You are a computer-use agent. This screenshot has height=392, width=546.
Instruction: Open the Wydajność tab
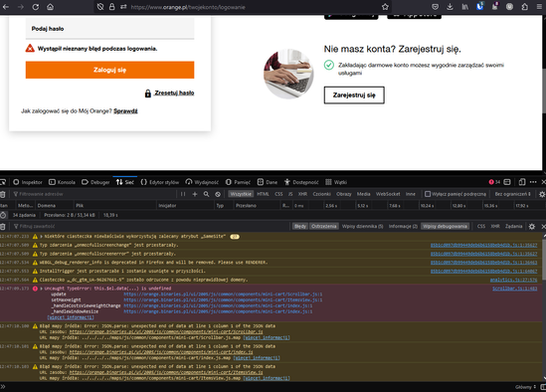click(202, 182)
